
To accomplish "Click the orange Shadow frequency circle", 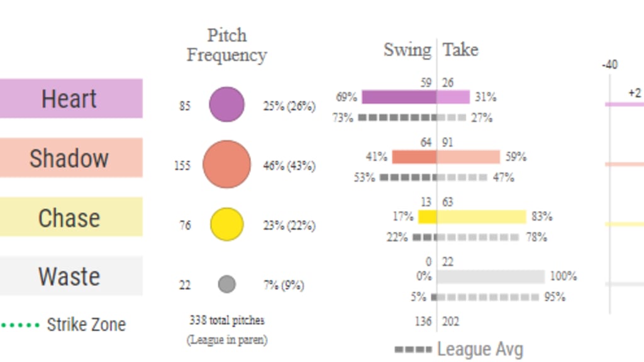I will [x=226, y=164].
